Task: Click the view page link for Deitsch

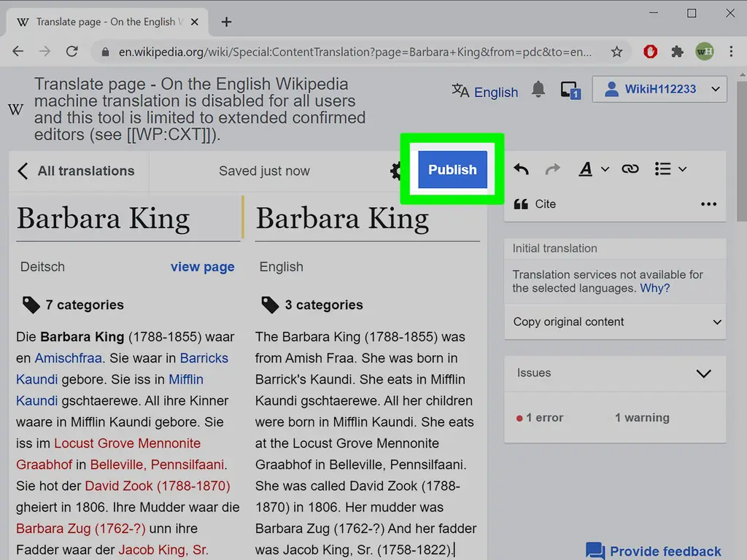Action: (203, 267)
